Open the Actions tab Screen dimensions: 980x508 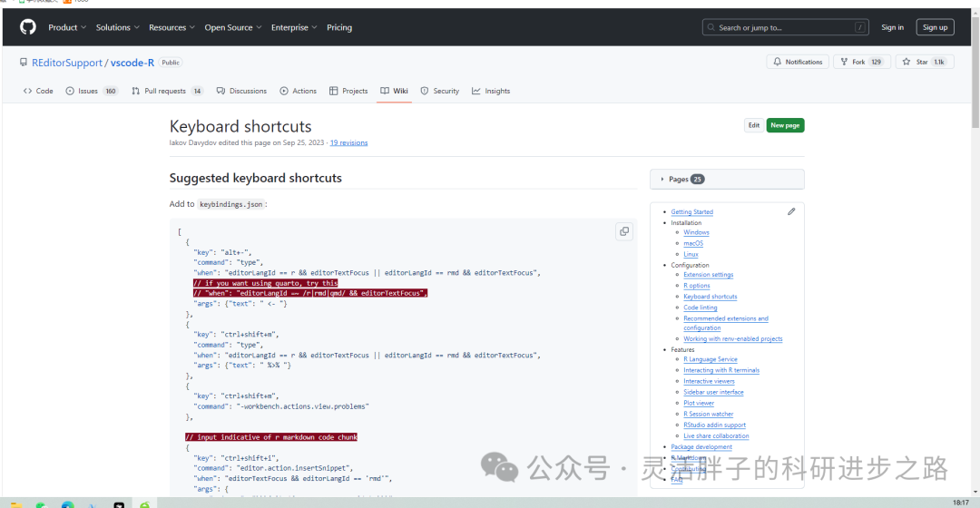click(299, 92)
